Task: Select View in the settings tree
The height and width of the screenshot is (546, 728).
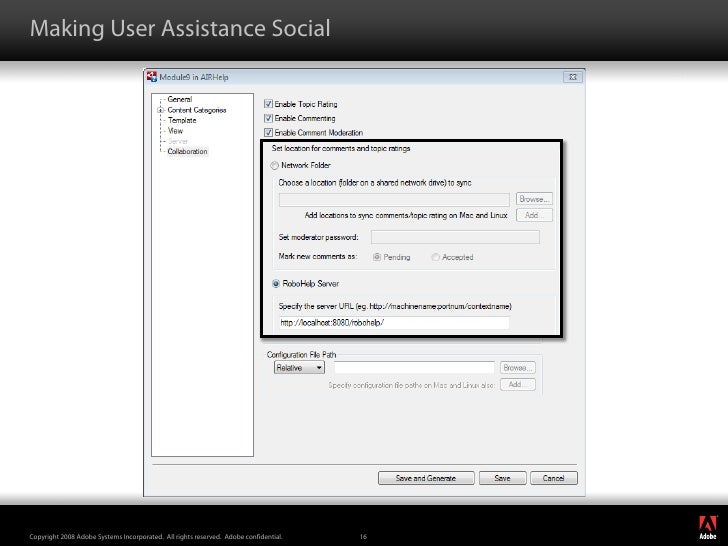Action: pos(175,131)
